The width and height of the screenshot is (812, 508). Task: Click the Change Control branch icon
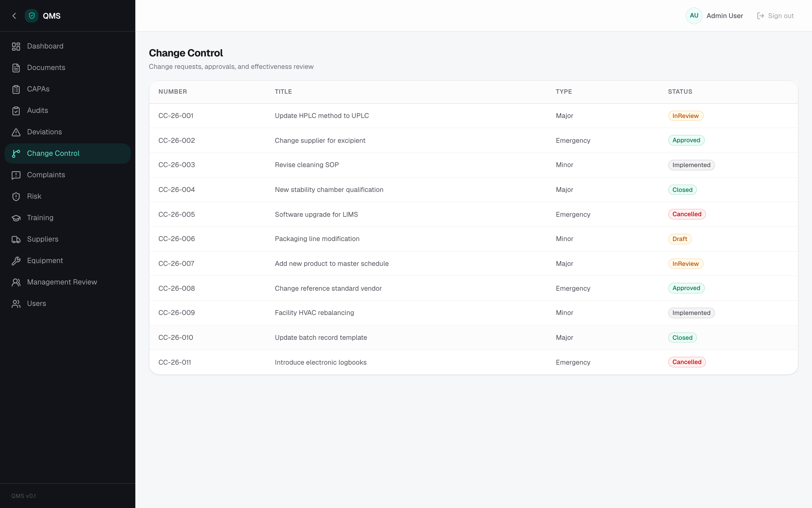[x=16, y=154]
